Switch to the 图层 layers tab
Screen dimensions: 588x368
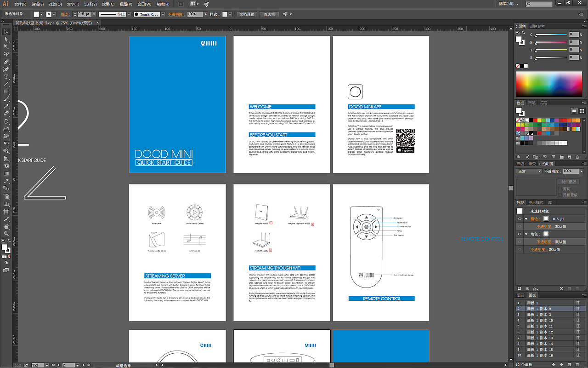tap(520, 295)
